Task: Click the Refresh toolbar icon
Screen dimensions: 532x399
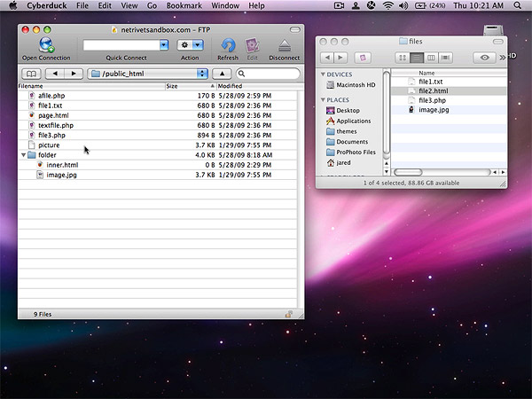Action: 228,45
